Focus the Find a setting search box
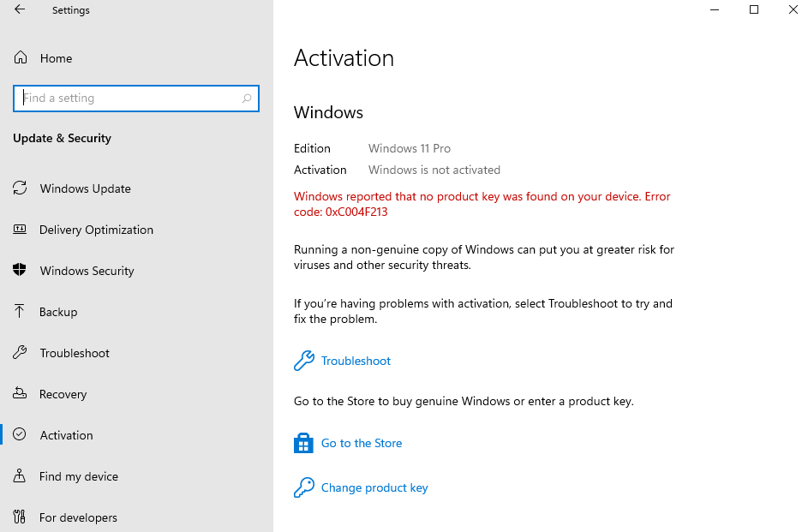808x532 pixels. pos(136,99)
